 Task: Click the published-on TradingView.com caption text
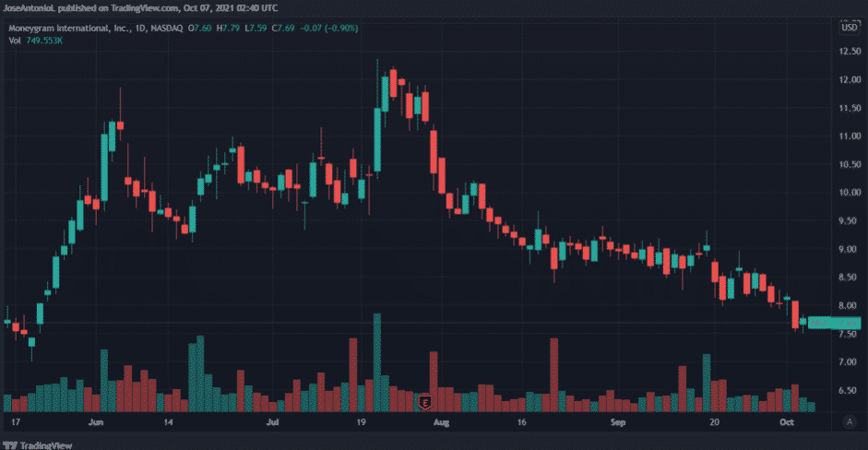click(140, 8)
